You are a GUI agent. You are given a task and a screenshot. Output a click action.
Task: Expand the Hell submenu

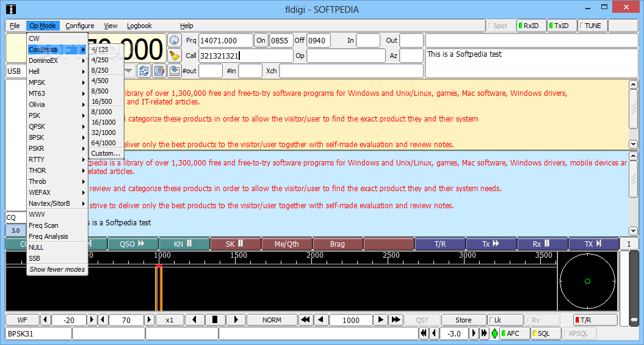57,71
